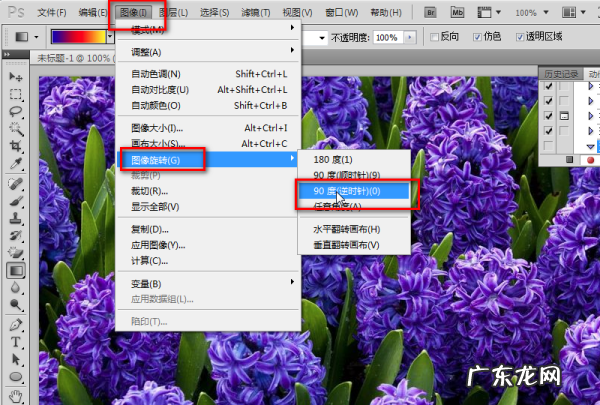
Task: Choose 水平翻转画布(H) flip horizontal
Action: [x=354, y=229]
